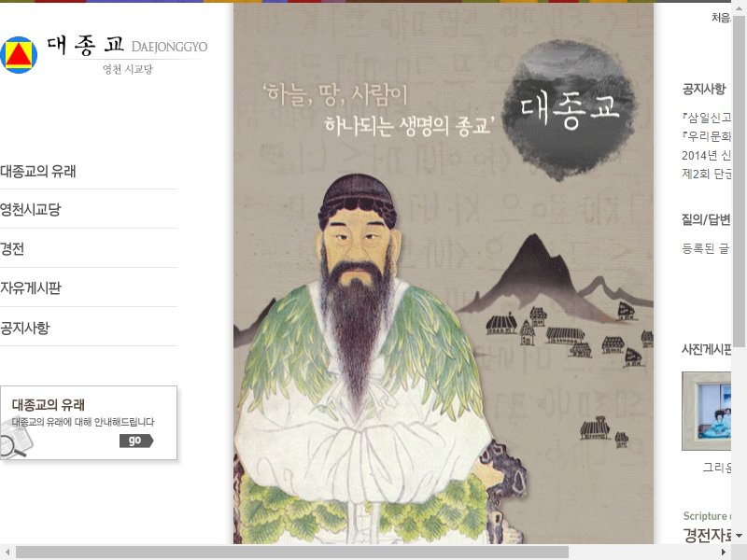Click the 대종교 ink-circle emblem on banner
This screenshot has width=747, height=560.
(570, 110)
